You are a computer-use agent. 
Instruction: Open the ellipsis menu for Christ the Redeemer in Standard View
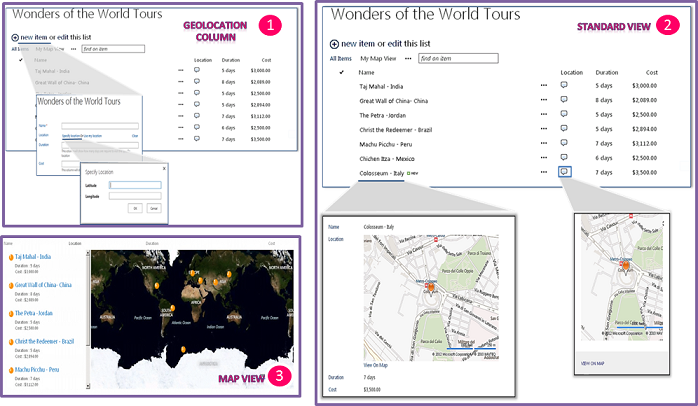[544, 129]
